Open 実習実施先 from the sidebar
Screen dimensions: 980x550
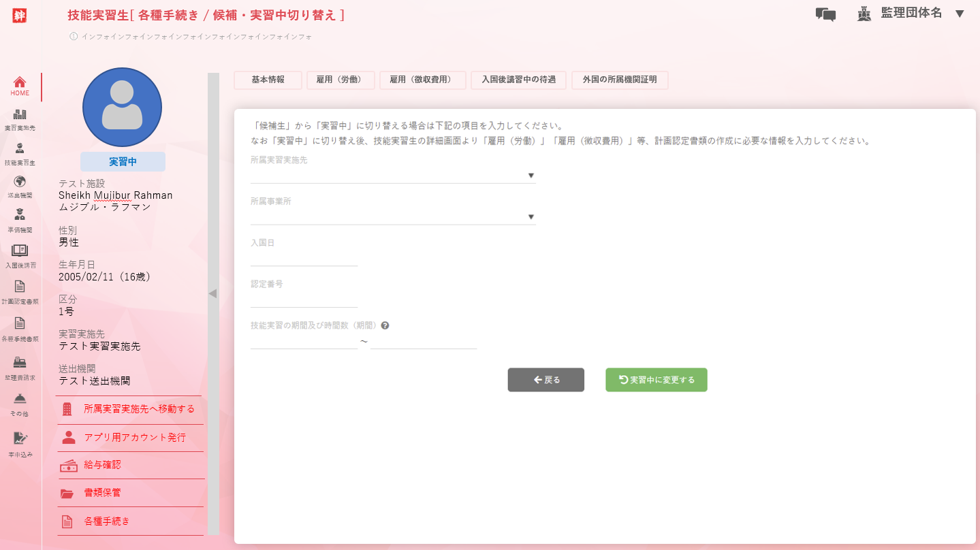coord(20,119)
